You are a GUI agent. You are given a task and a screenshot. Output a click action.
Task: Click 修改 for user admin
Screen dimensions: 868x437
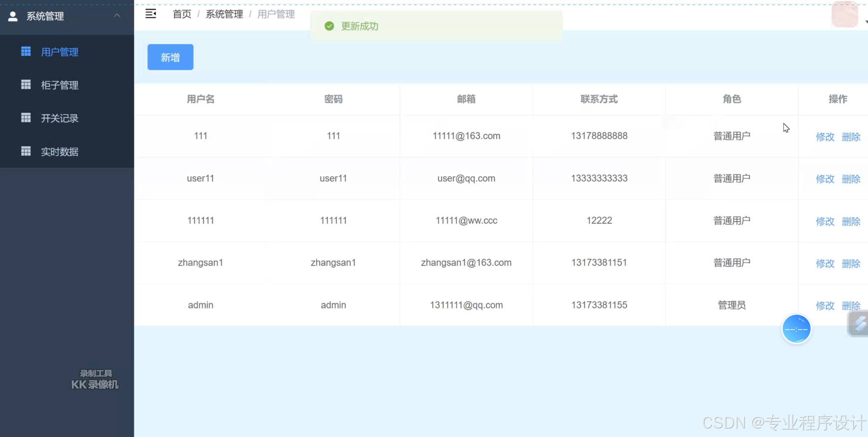click(x=825, y=306)
